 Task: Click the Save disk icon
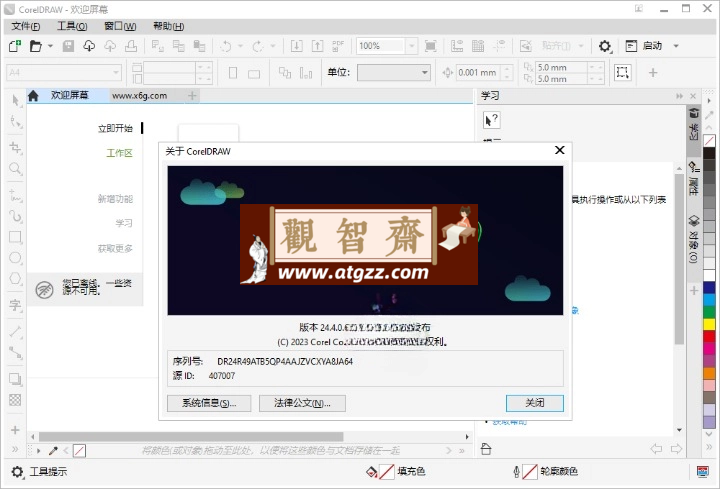68,46
